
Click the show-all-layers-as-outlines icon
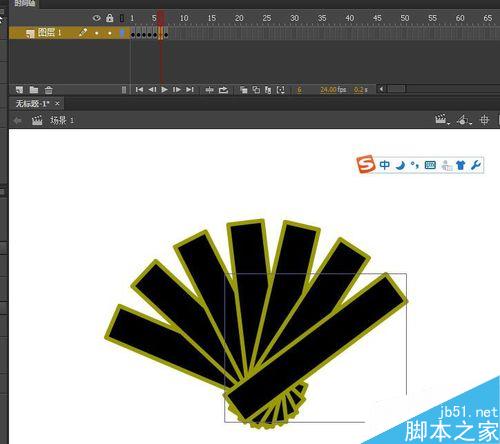coord(122,18)
